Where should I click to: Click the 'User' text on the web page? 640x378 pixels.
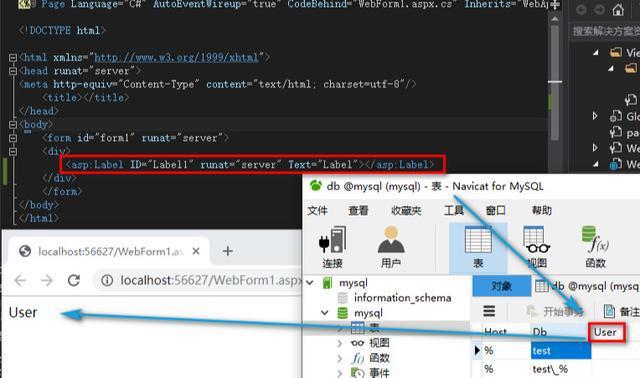tap(23, 312)
